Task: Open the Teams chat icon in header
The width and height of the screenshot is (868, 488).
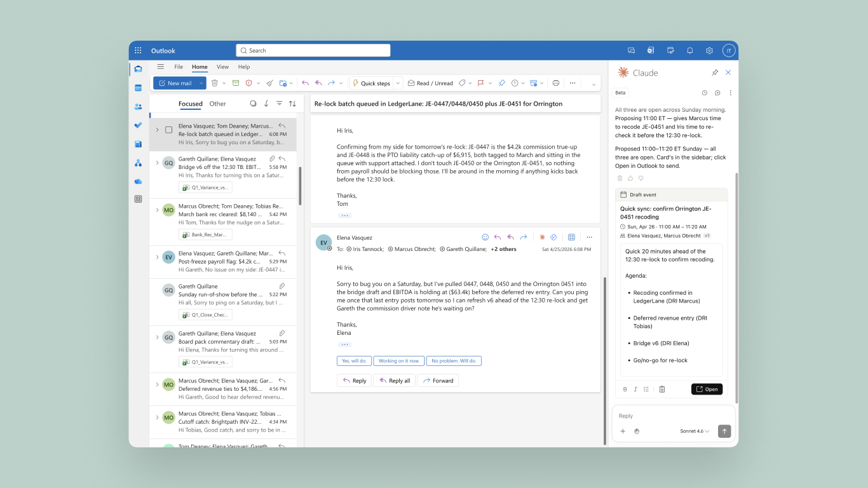Action: pos(631,51)
